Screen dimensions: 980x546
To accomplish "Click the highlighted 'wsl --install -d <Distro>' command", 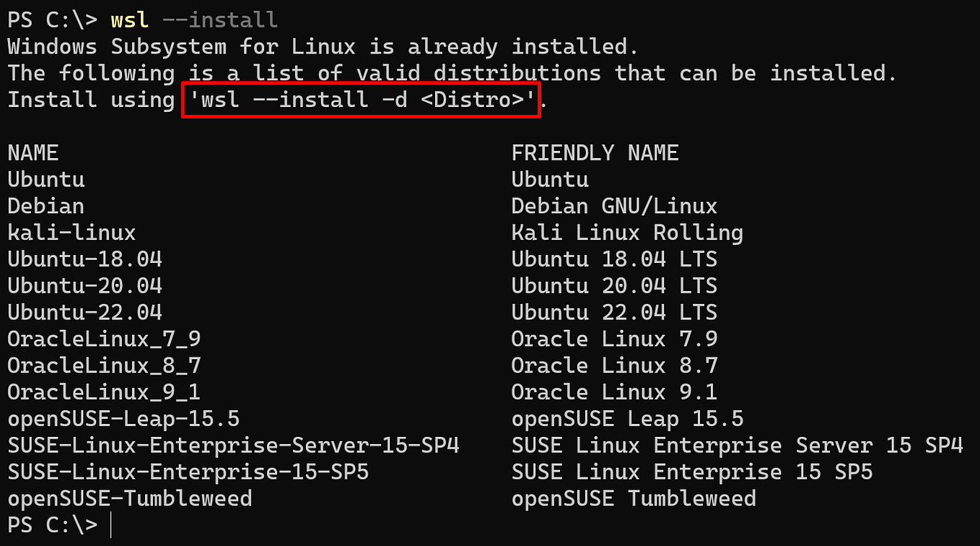I will tap(359, 100).
